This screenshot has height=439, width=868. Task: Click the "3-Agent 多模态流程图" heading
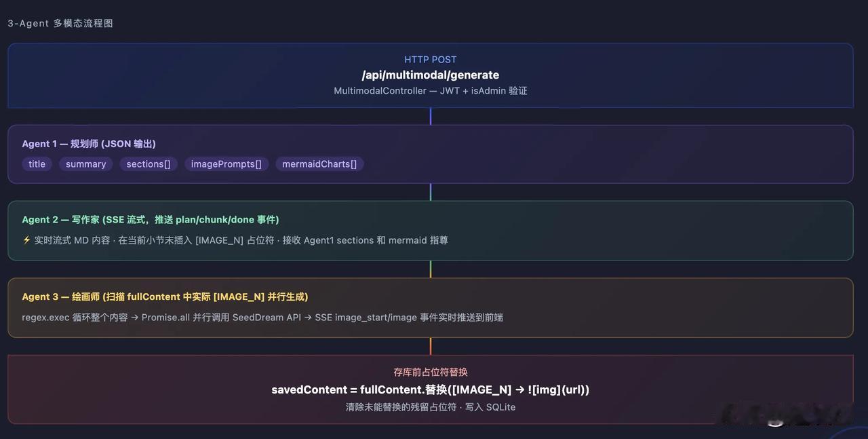click(x=60, y=23)
